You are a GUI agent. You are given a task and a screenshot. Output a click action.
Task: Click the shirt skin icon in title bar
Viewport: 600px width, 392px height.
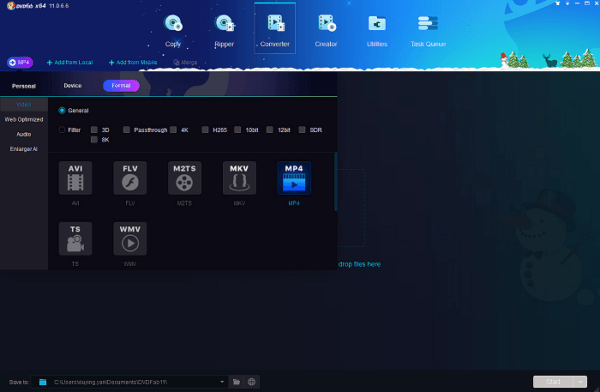[x=558, y=3]
